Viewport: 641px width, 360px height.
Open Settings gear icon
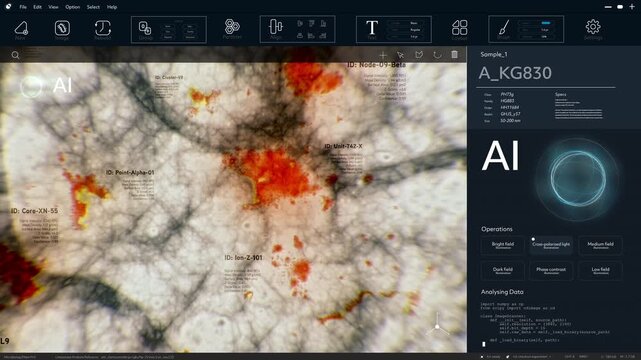593,27
